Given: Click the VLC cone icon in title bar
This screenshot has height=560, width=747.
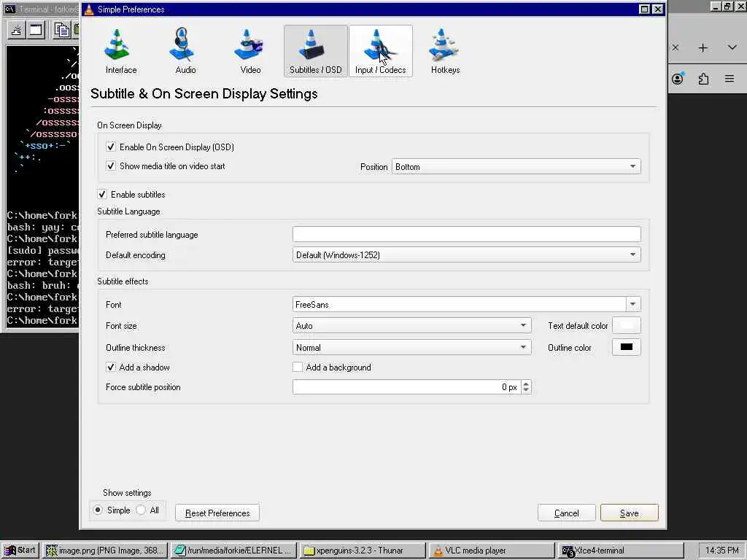Looking at the screenshot, I should 89,9.
